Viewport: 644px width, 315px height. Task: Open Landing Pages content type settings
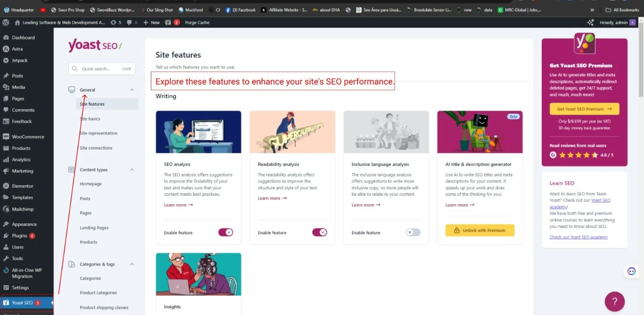click(94, 228)
